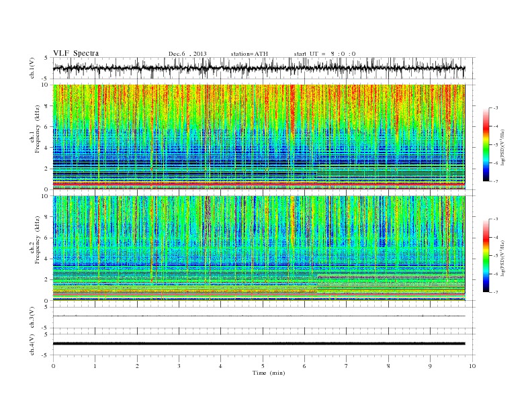Click the lower color bar's "-7" tick value
Image resolution: width=532 pixels, height=411 pixels.
coord(495,292)
